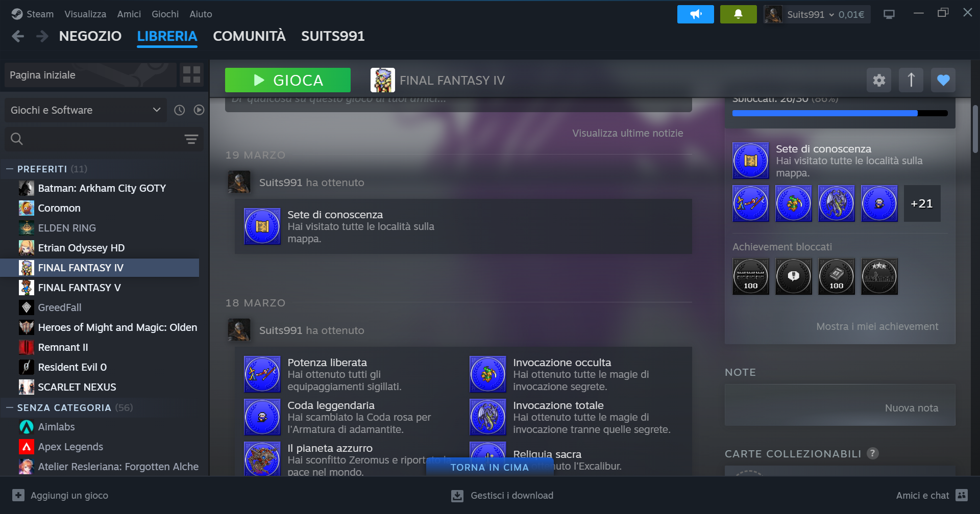Click Coda leggendaria achievement icon
980x514 pixels.
(x=262, y=417)
